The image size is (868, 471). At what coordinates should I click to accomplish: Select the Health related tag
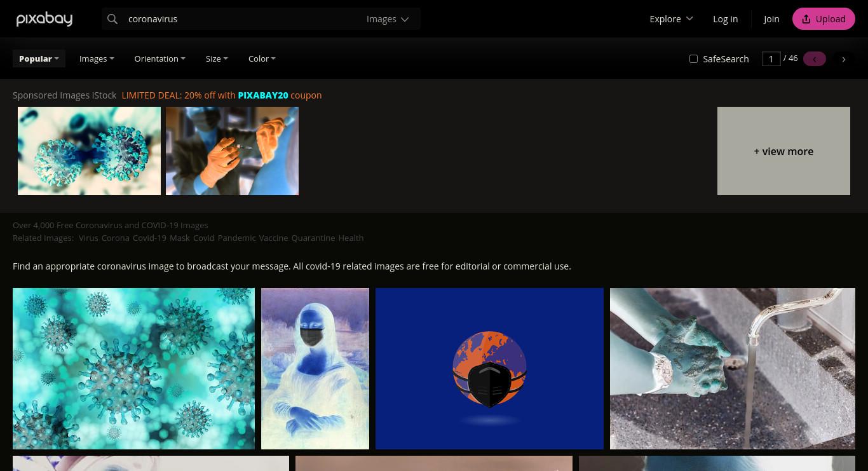coord(351,238)
